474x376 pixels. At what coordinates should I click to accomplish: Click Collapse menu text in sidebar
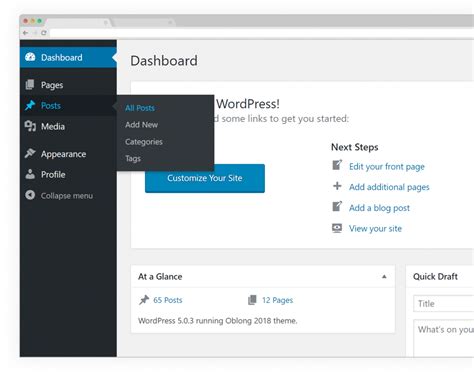pos(67,196)
